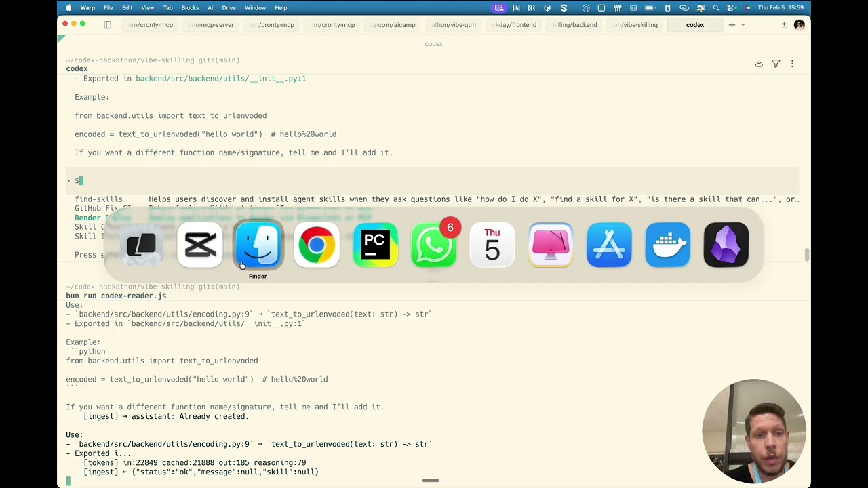Expand the new tab options chevron
This screenshot has height=488, width=868.
[x=743, y=25]
